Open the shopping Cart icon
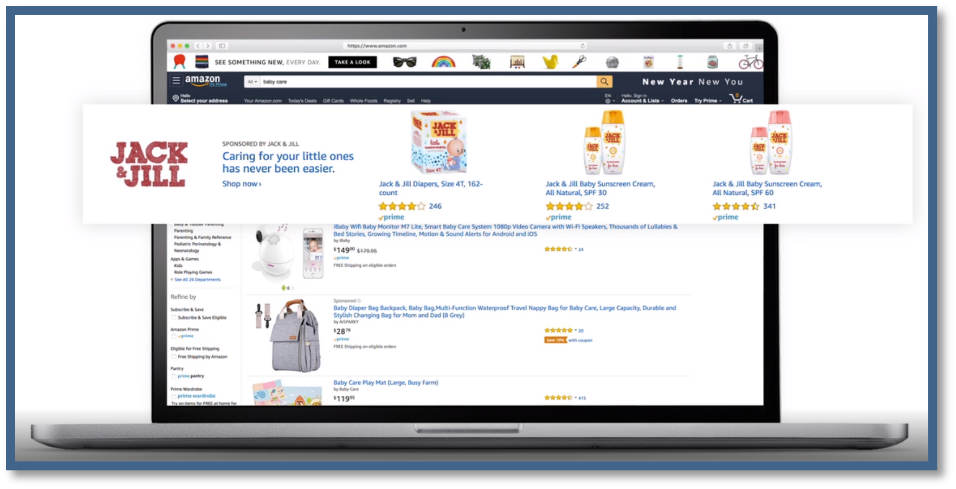Viewport: 956px width, 489px height. click(741, 99)
